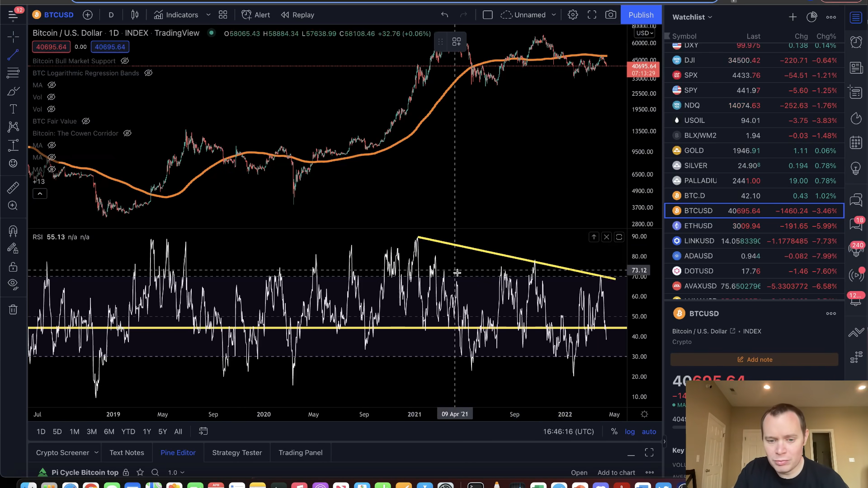868x488 pixels.
Task: Create an Alert
Action: point(256,15)
